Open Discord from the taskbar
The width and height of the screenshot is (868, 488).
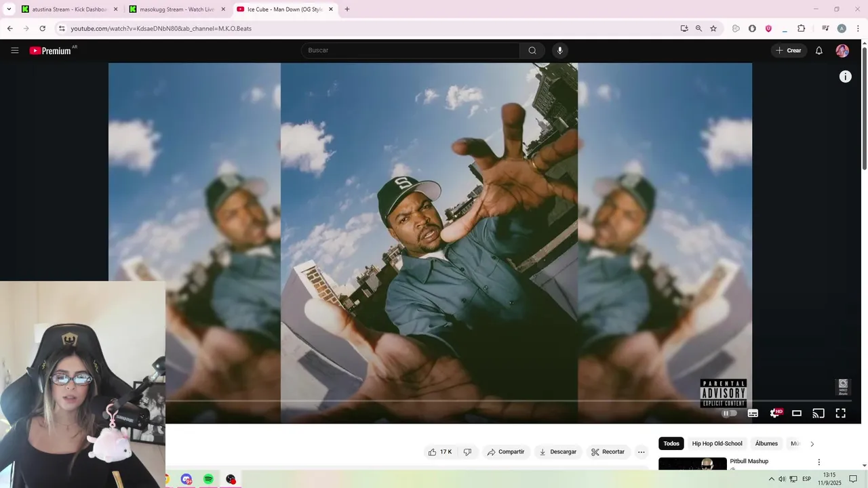186,479
